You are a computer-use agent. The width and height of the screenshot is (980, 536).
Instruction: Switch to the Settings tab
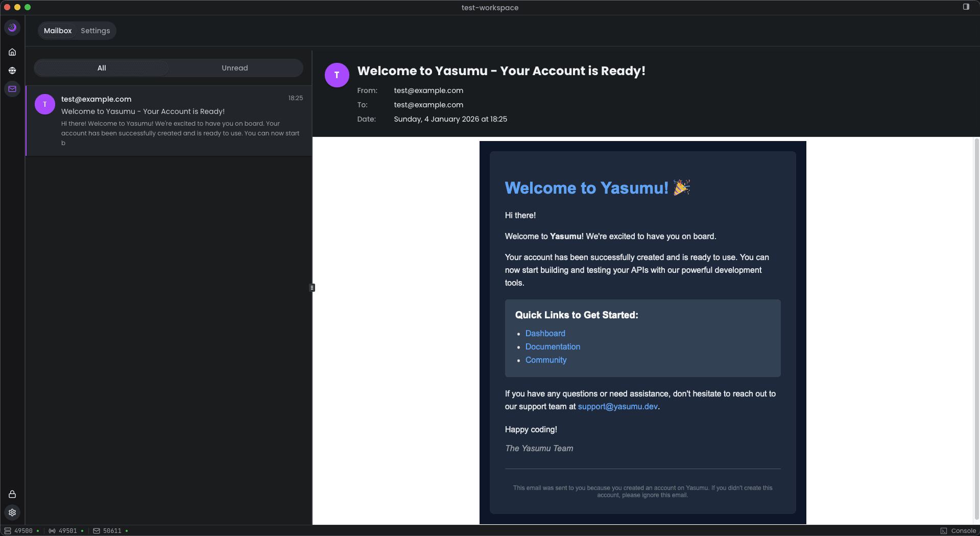pos(95,31)
